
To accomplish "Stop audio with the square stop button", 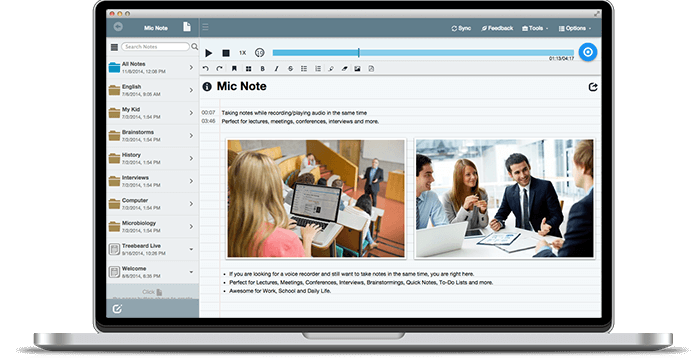I will coord(226,53).
